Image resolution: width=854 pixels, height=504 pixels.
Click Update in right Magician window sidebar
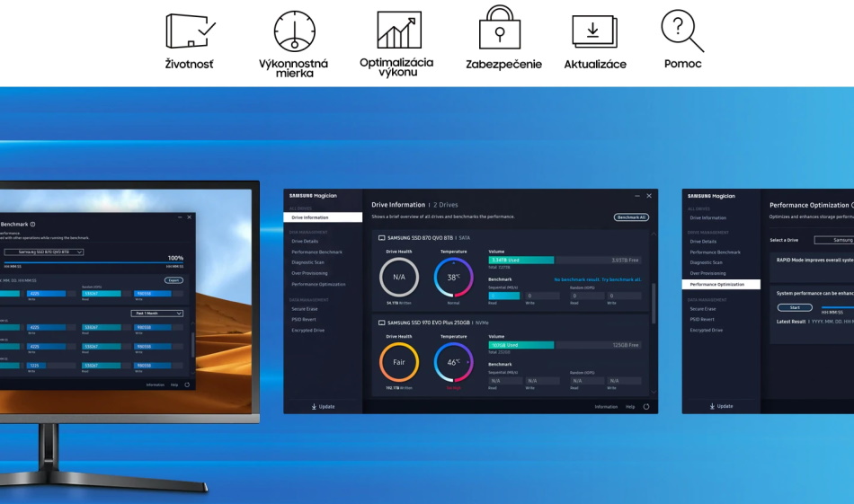coord(721,406)
